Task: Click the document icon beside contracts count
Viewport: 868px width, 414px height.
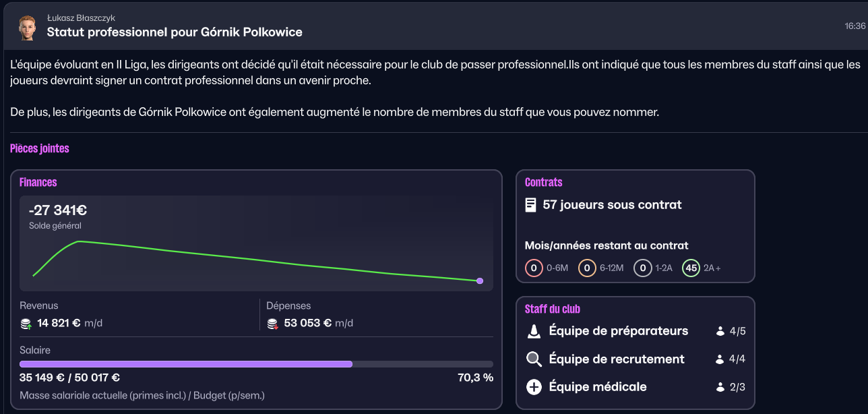Action: pos(531,204)
